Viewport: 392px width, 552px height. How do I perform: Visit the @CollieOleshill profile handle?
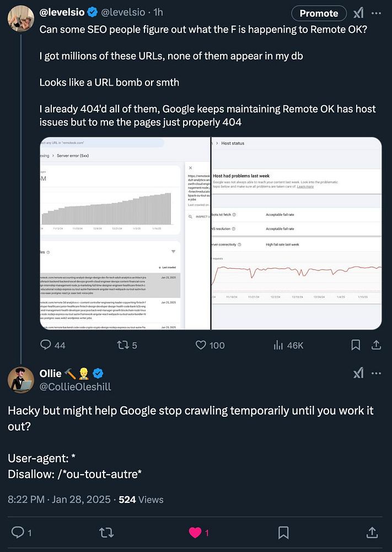[x=75, y=387]
